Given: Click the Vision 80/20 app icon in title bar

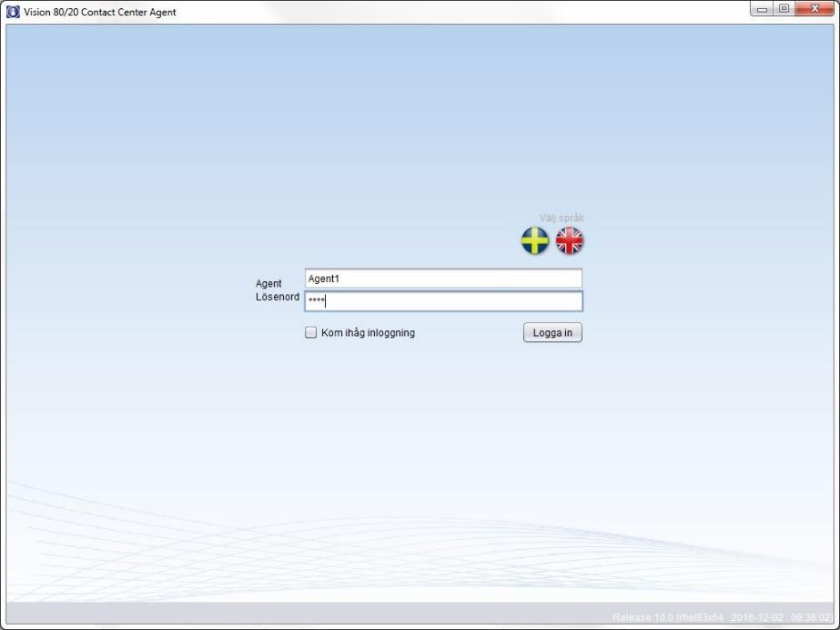Looking at the screenshot, I should [x=13, y=11].
